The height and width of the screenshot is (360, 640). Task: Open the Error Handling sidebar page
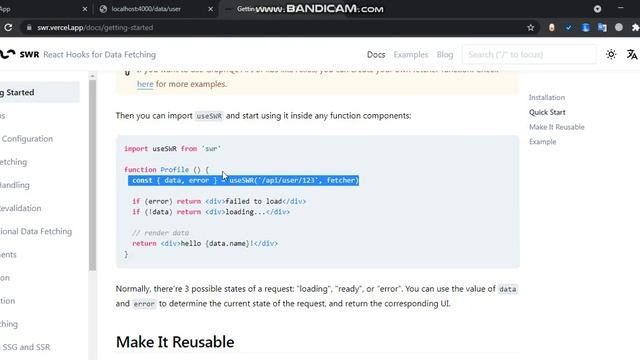15,185
